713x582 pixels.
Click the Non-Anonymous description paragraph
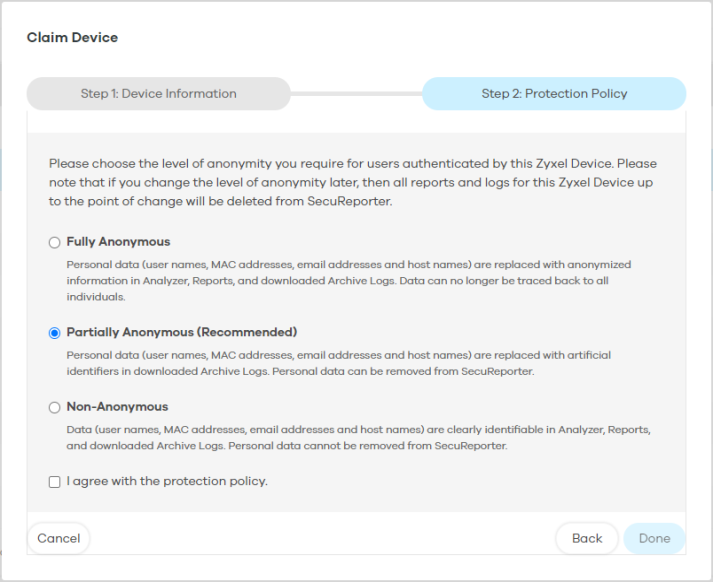[358, 437]
